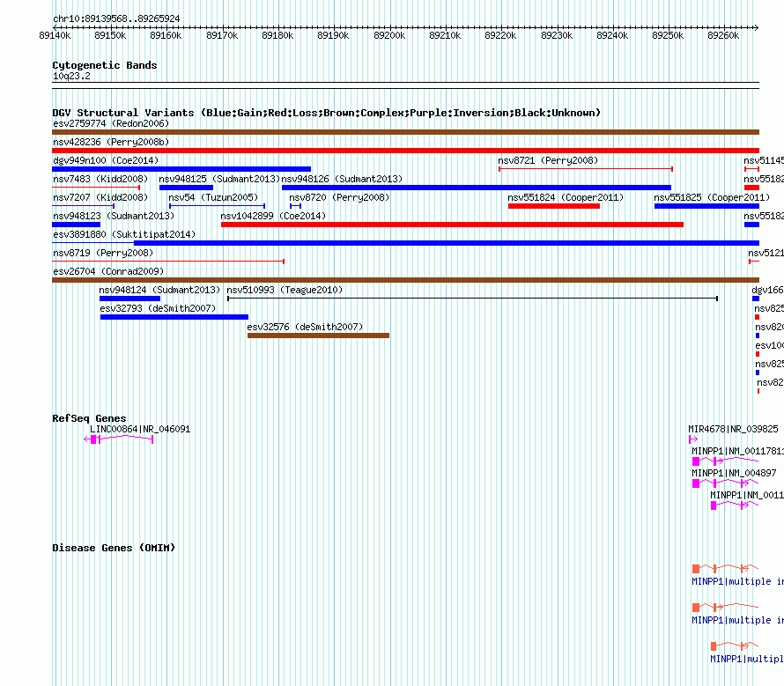The image size is (784, 686).
Task: Click the 89150k ruler tick label
Action: click(x=110, y=35)
